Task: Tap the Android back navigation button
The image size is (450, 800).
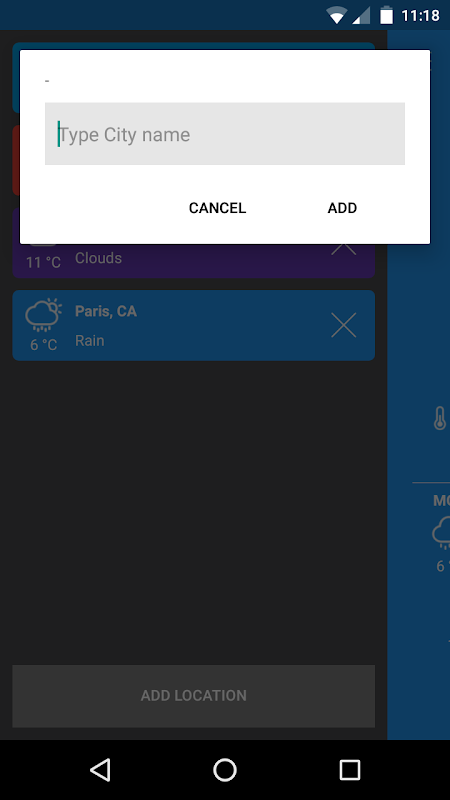Action: point(101,769)
